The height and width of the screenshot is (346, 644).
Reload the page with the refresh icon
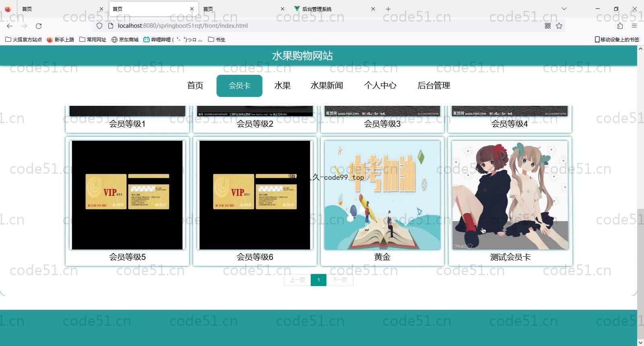39,26
